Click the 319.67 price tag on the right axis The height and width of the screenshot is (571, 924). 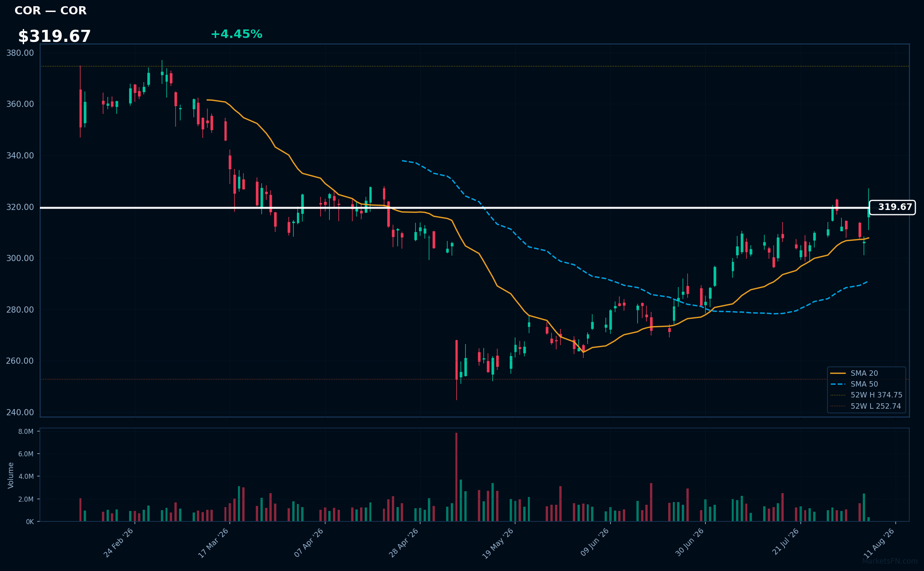(892, 207)
